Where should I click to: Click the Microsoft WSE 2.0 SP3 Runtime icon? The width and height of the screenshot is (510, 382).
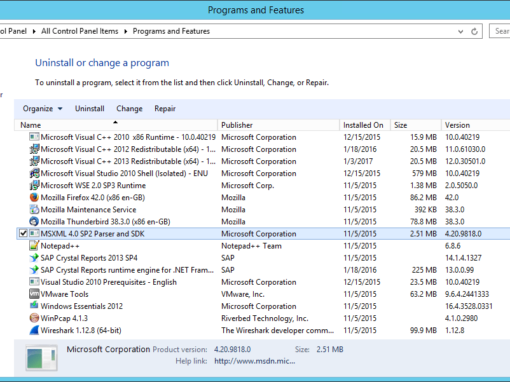point(34,185)
